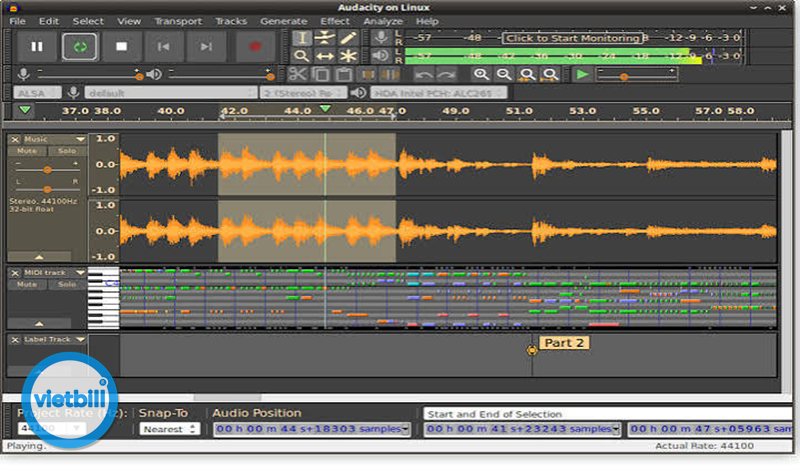Click the Part 2 label marker handle

click(x=532, y=350)
